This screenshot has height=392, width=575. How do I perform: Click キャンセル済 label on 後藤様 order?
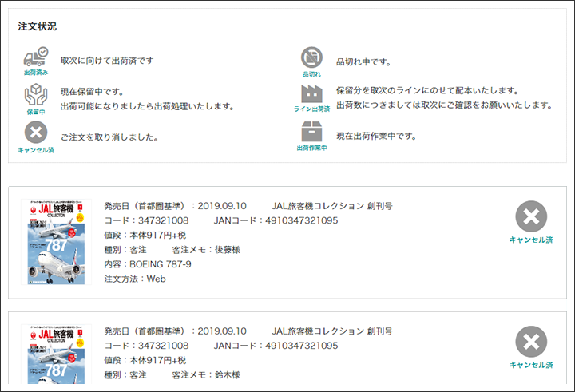click(531, 240)
